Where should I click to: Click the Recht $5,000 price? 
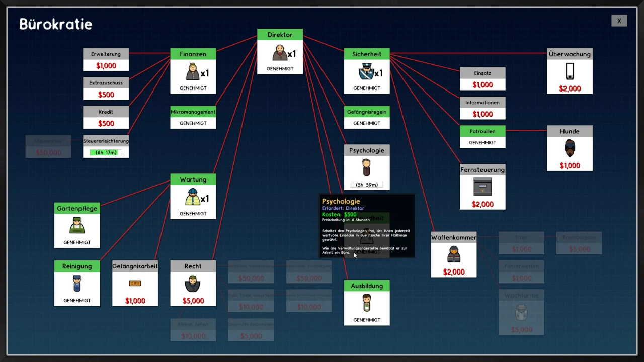click(193, 301)
